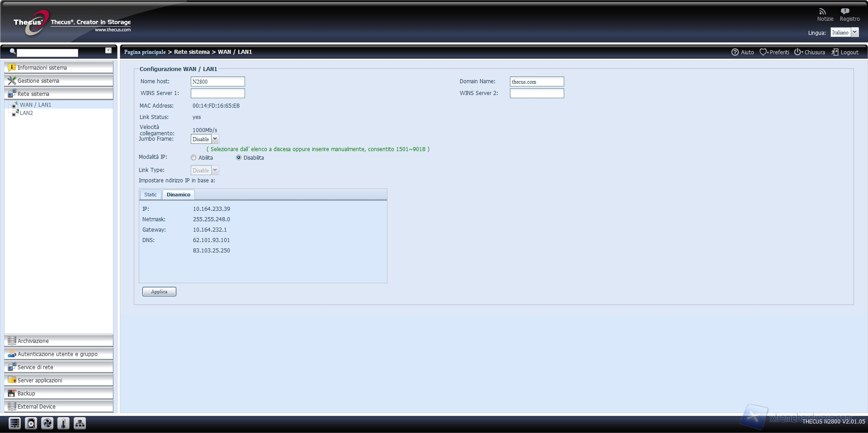Click the fan status icon
The image size is (868, 433).
[x=47, y=423]
